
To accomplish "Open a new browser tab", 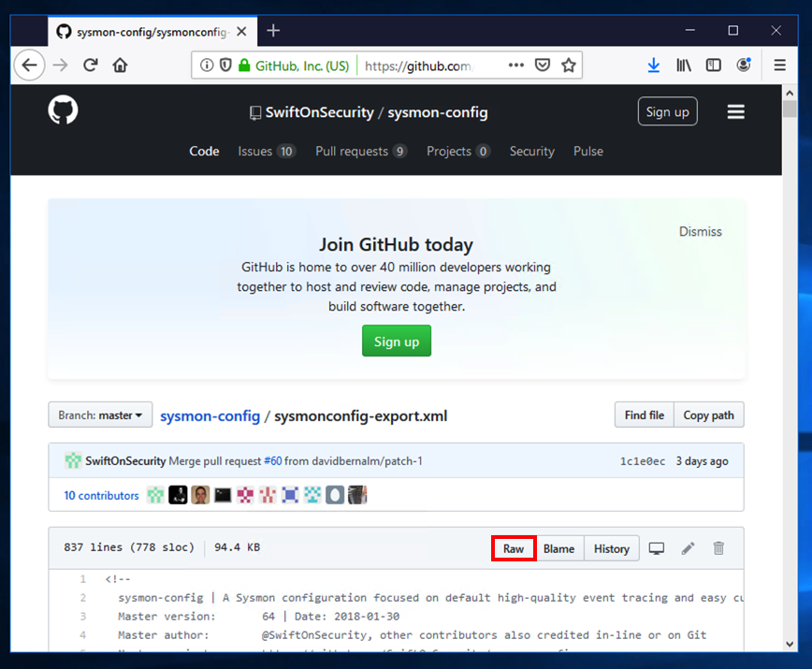I will pyautogui.click(x=273, y=31).
